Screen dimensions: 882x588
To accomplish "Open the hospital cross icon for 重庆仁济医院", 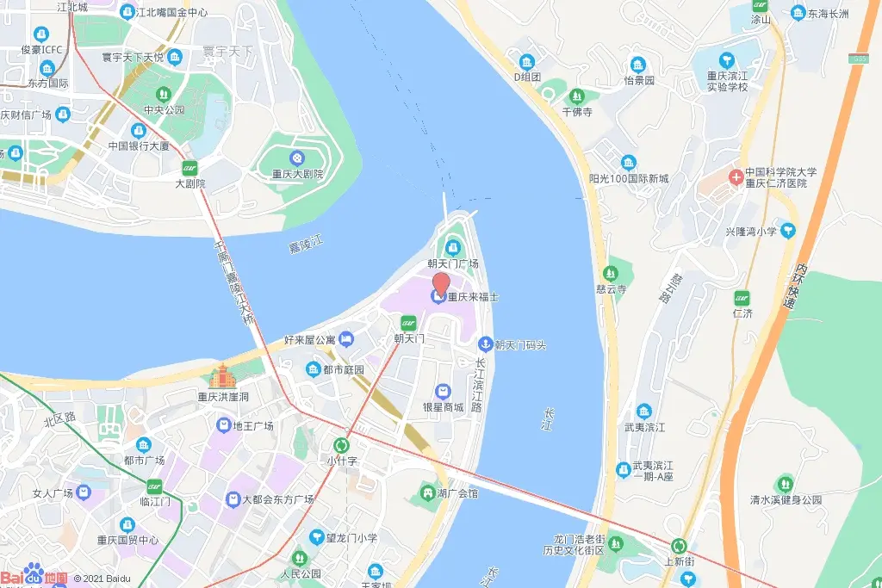I will pyautogui.click(x=736, y=177).
